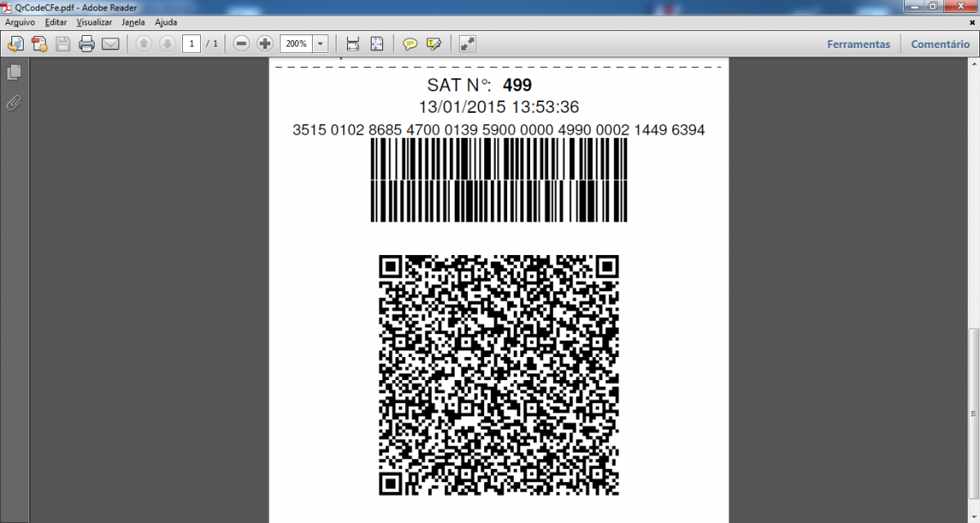Click the barcode image

pos(499,180)
